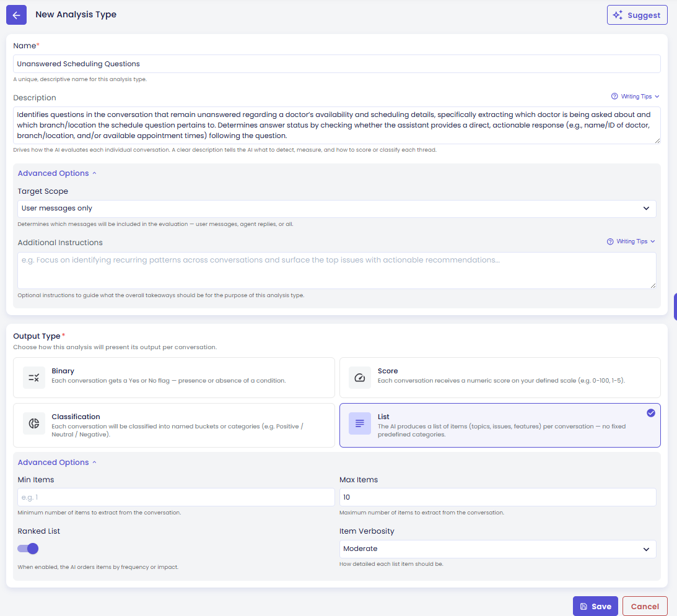Viewport: 677px width, 616px height.
Task: Edit the Name input field
Action: [337, 64]
